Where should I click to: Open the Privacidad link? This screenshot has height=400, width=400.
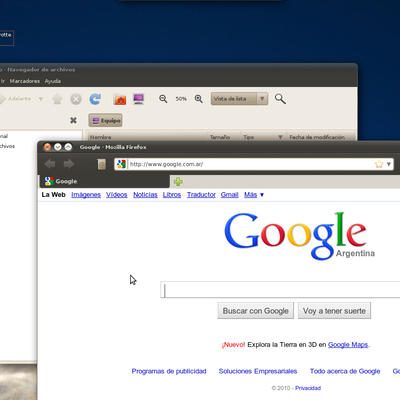pyautogui.click(x=308, y=388)
